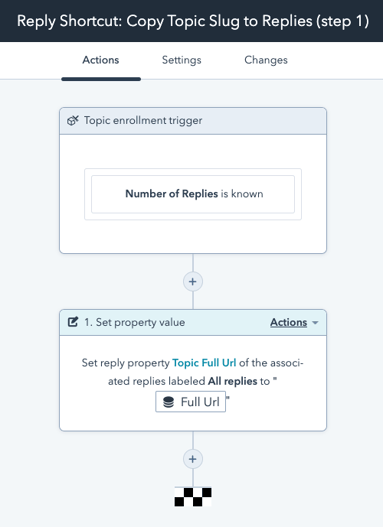
Task: Add action via plus button below enrollment trigger
Action: [193, 282]
